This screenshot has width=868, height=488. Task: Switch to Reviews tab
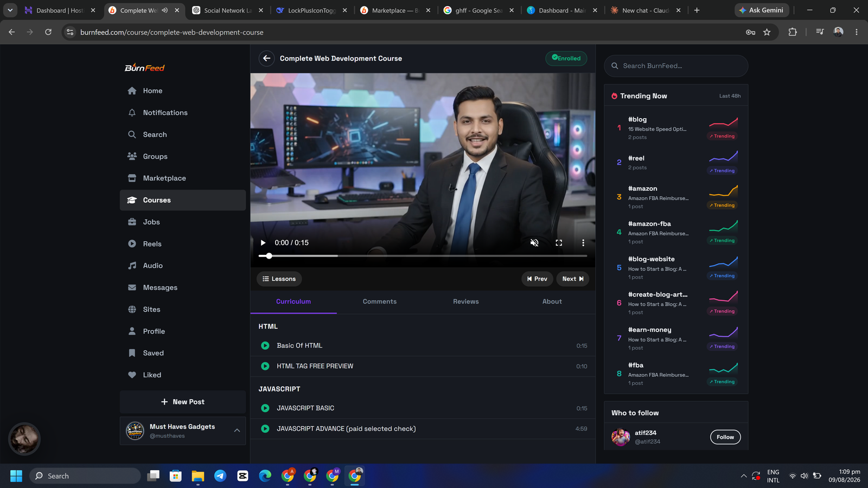tap(466, 301)
